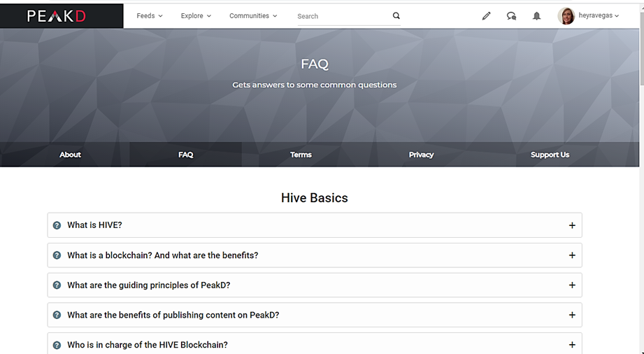
Task: Expand the blockchain benefits question plus icon
Action: pyautogui.click(x=572, y=255)
